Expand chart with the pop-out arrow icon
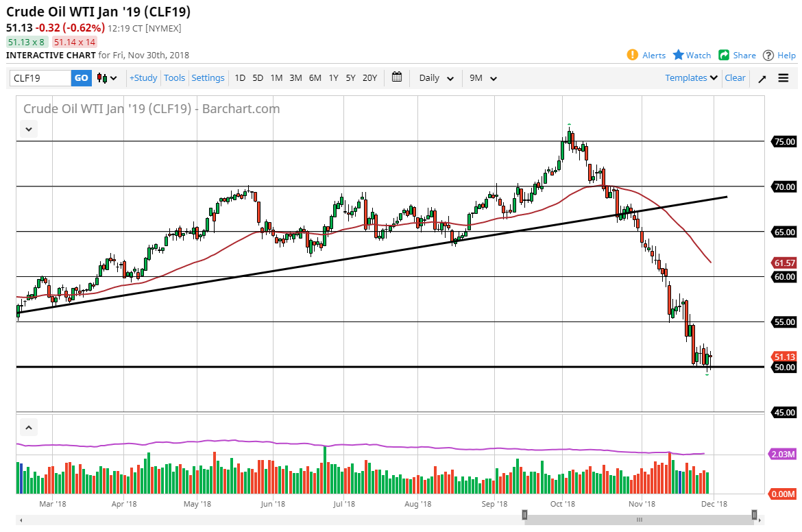The image size is (802, 532). click(x=762, y=78)
